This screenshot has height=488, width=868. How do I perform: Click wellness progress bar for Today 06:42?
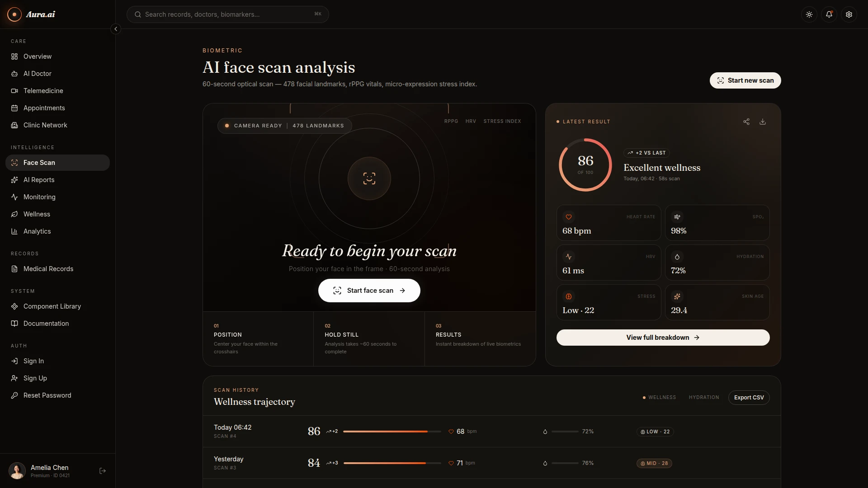click(x=392, y=432)
